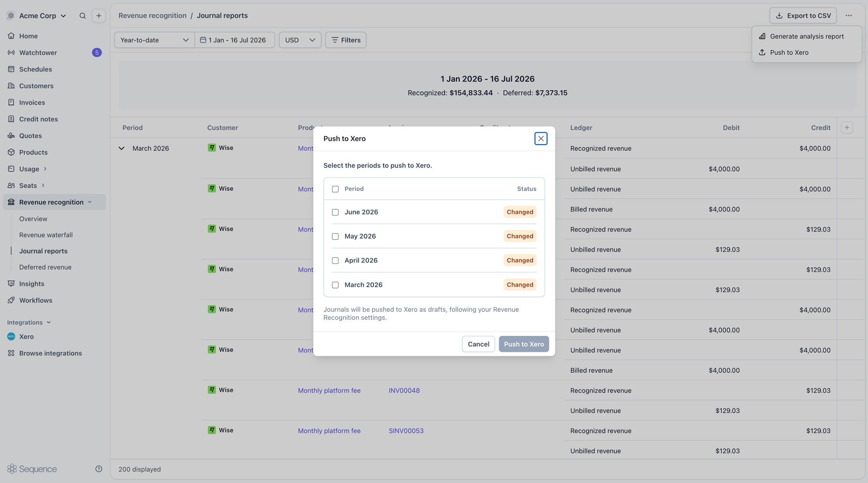Open the Year-to-date range dropdown
This screenshot has height=483, width=868.
[x=154, y=40]
